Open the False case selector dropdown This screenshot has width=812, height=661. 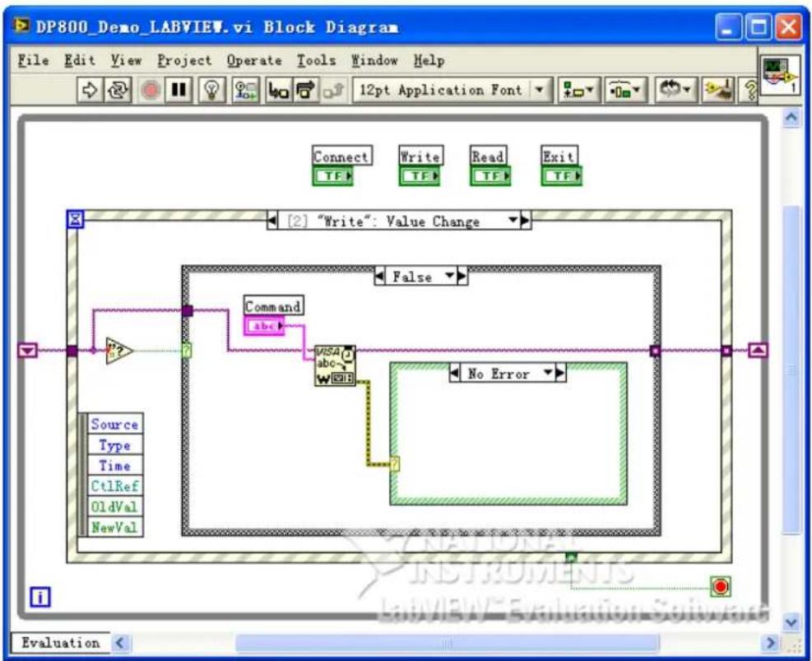tap(450, 276)
